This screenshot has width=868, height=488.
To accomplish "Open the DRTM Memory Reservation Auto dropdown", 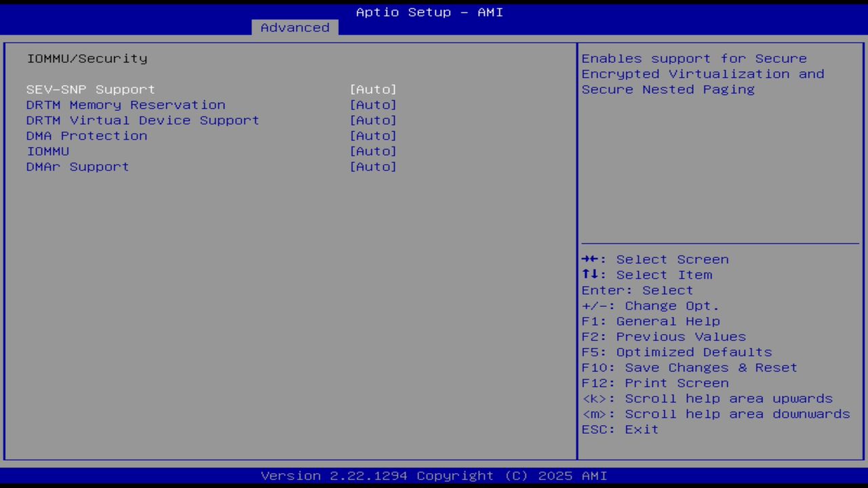I will point(374,104).
